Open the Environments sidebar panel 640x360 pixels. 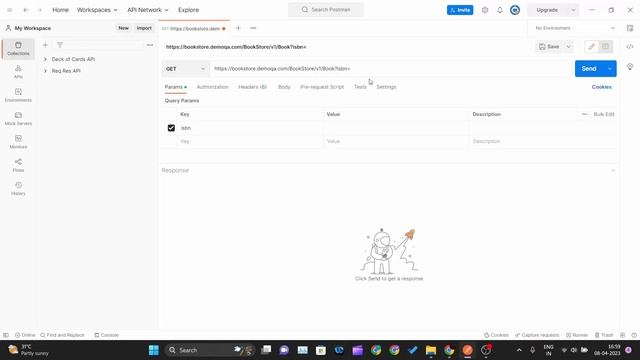coord(18,95)
